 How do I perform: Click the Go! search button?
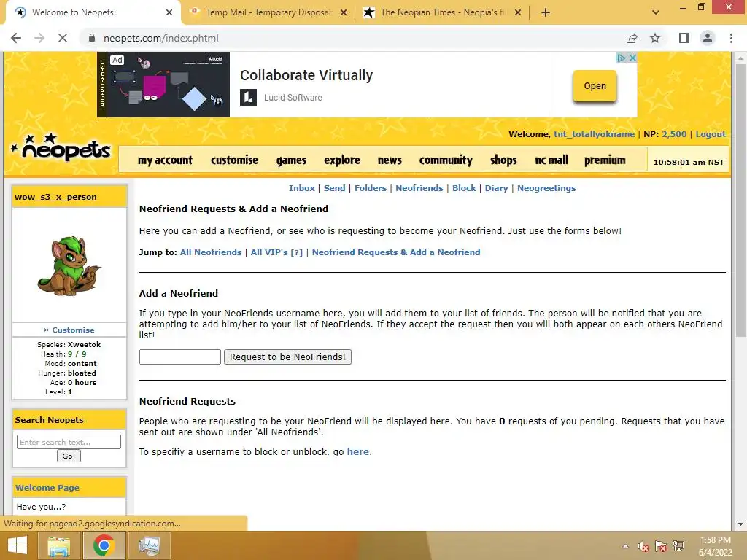pyautogui.click(x=69, y=456)
